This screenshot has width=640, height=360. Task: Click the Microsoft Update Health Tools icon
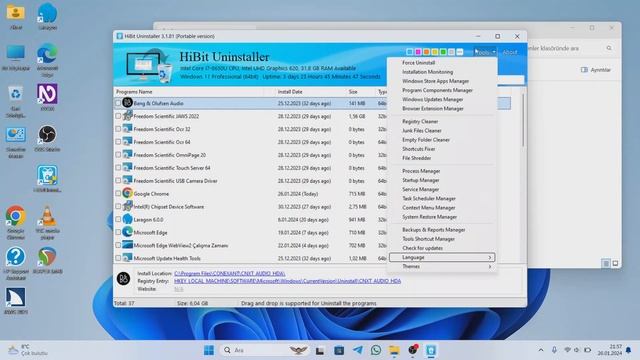(127, 258)
